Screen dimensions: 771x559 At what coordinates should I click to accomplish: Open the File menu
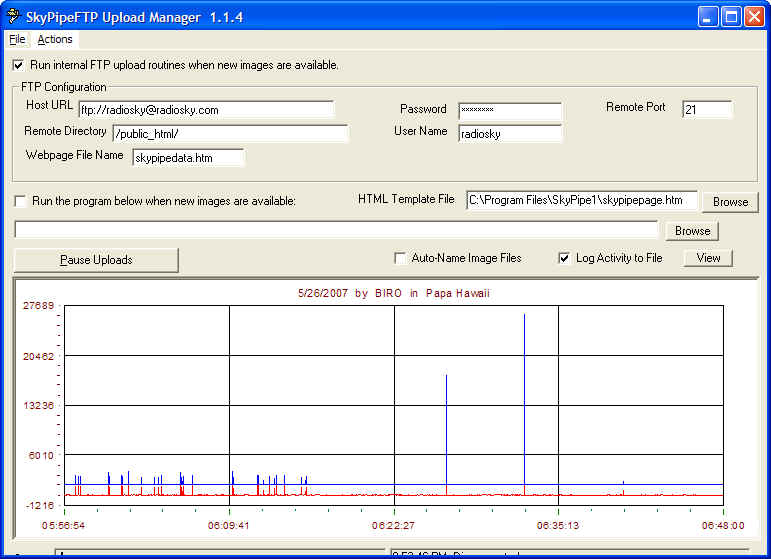(x=17, y=40)
